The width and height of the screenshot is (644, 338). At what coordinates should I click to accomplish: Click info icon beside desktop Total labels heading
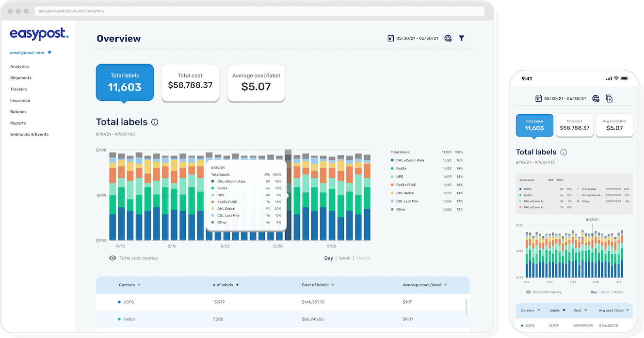[x=155, y=123]
